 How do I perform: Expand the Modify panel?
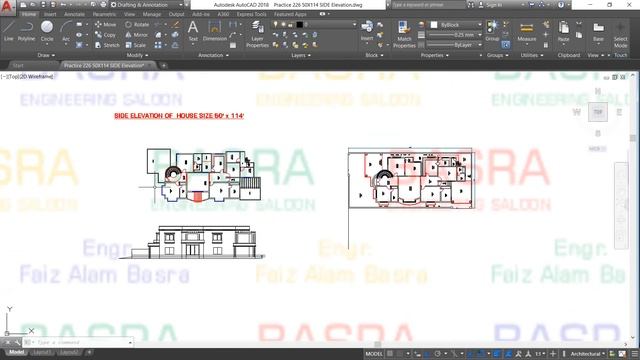137,55
